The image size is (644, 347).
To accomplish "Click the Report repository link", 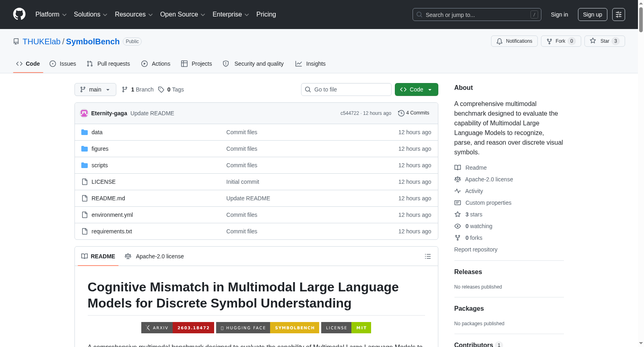I will (x=476, y=249).
